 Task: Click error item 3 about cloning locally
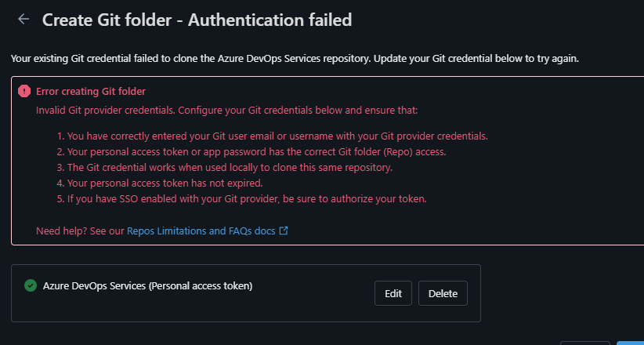225,168
